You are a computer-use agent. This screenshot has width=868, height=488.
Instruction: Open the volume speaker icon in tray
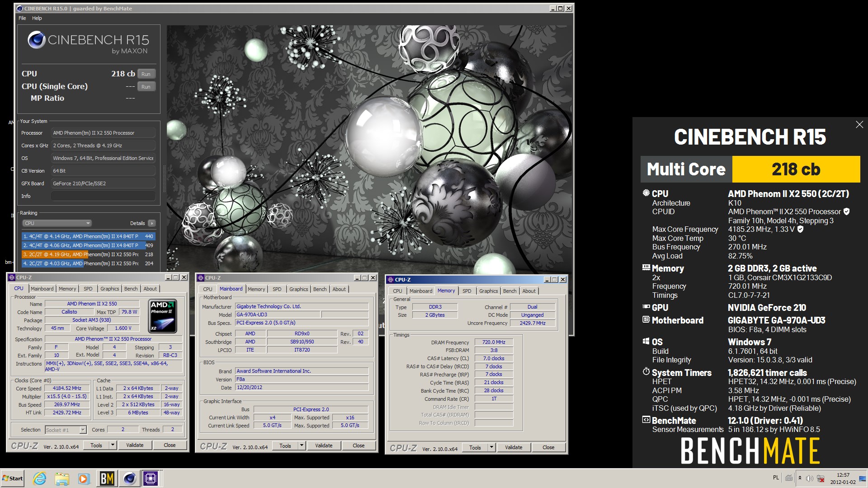coord(810,479)
